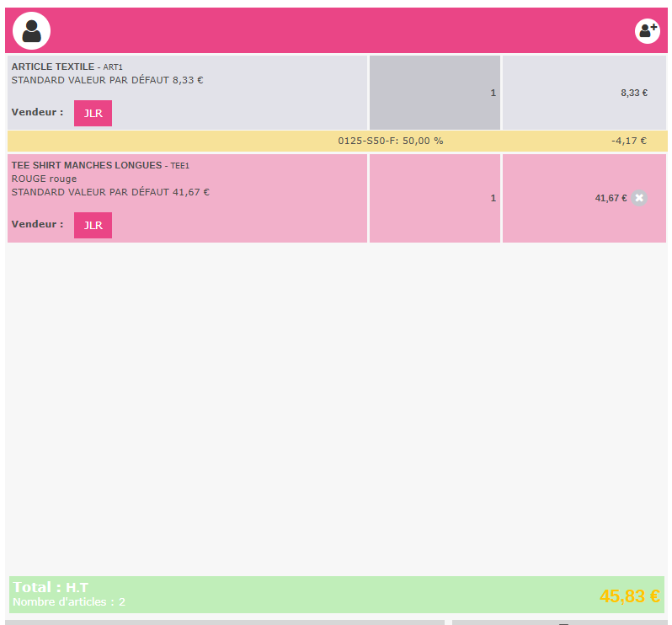Remove the Tee Shirt Manches Longues line
The image size is (672, 625).
pos(639,198)
